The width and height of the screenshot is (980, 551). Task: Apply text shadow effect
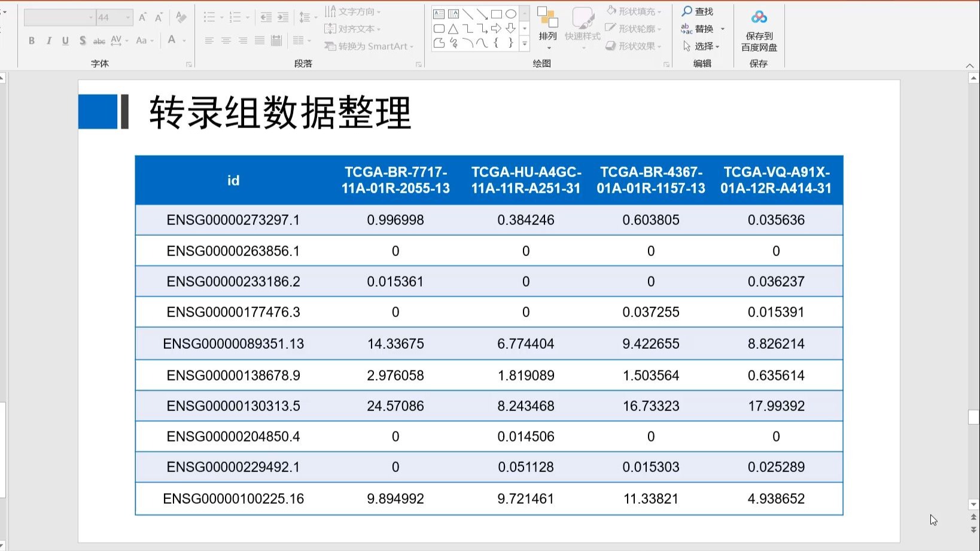click(x=83, y=41)
